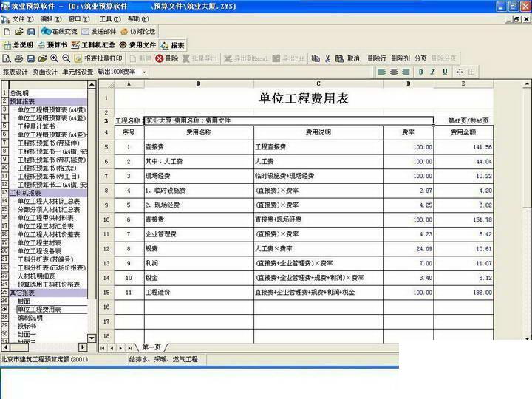
Task: Click the scissors cut icon
Action: [x=327, y=58]
